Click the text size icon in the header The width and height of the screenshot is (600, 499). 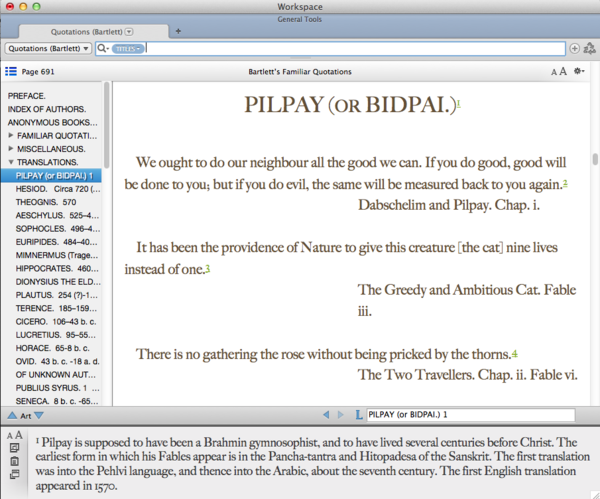(557, 72)
